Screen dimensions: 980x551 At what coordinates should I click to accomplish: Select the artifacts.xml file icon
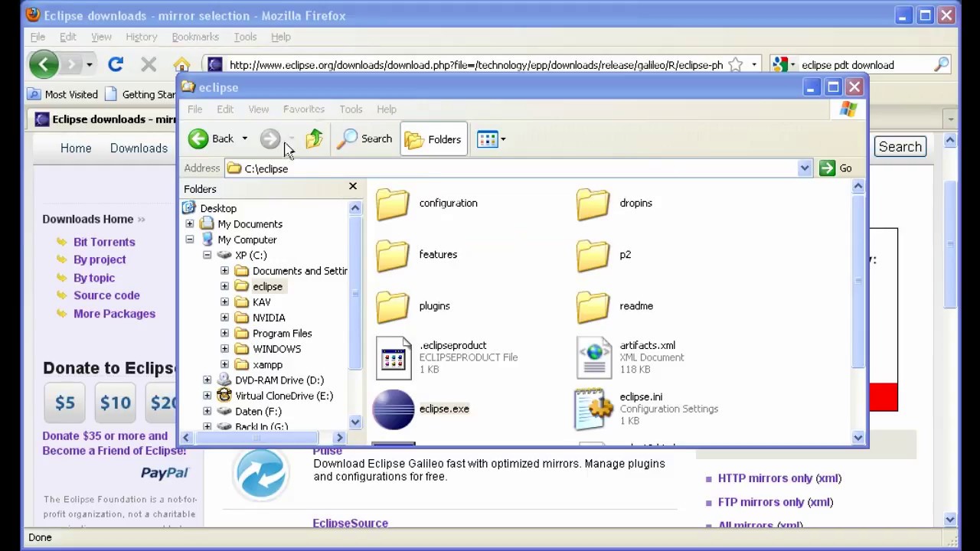(x=594, y=357)
